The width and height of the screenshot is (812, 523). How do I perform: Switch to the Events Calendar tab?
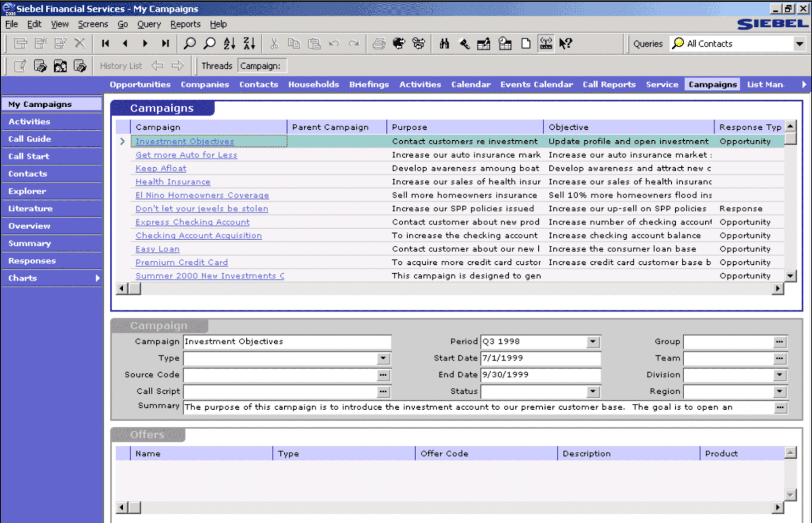537,84
